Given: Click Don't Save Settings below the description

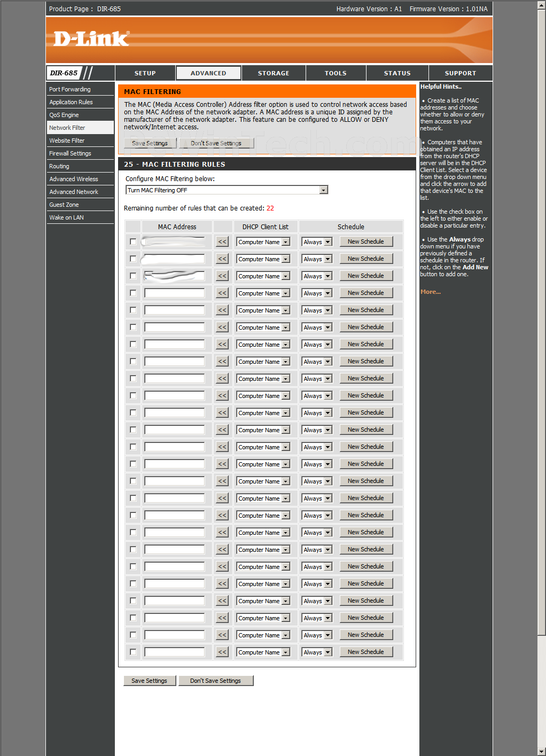Looking at the screenshot, I should (216, 143).
